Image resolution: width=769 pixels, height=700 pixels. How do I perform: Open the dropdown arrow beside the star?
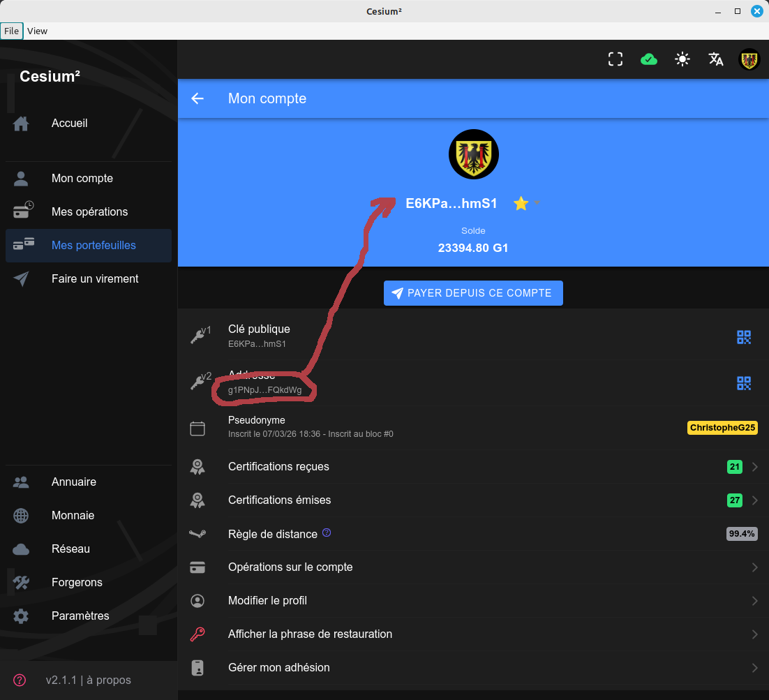click(537, 203)
